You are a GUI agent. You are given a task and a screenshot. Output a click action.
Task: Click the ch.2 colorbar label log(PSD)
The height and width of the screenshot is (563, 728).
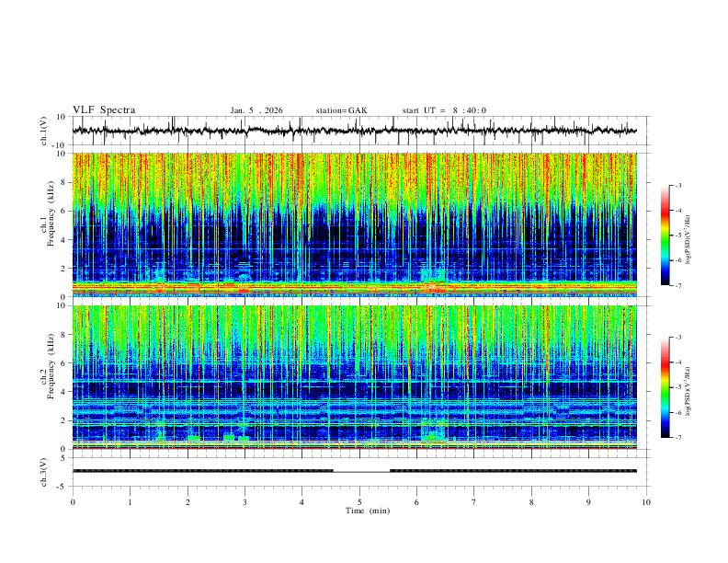point(688,392)
